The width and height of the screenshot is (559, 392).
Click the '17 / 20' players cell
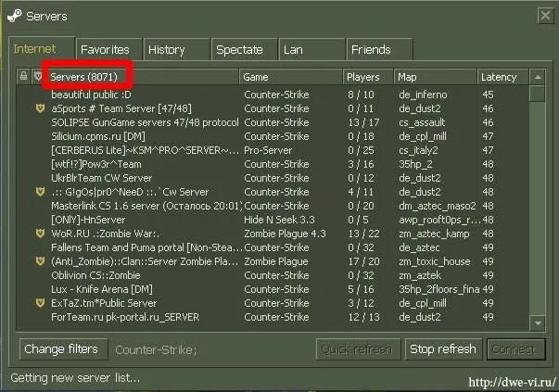tap(363, 261)
